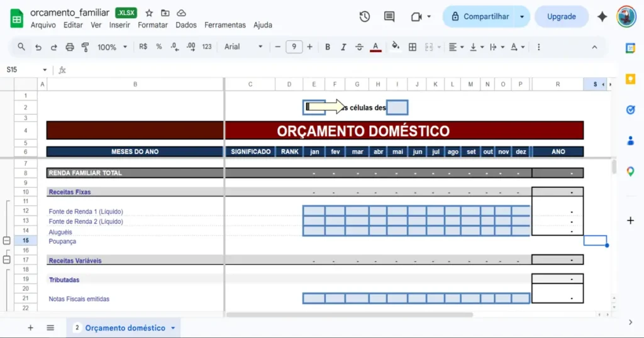Decrease the font size

[x=277, y=47]
